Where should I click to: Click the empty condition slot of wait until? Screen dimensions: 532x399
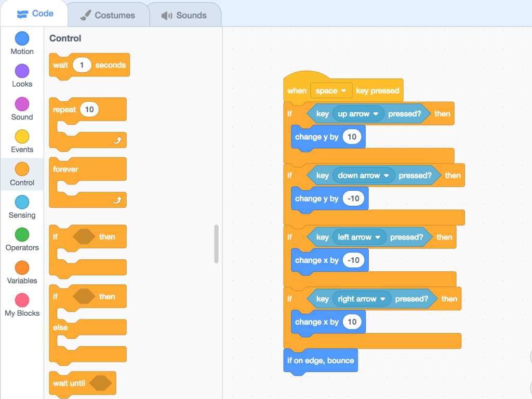point(100,383)
